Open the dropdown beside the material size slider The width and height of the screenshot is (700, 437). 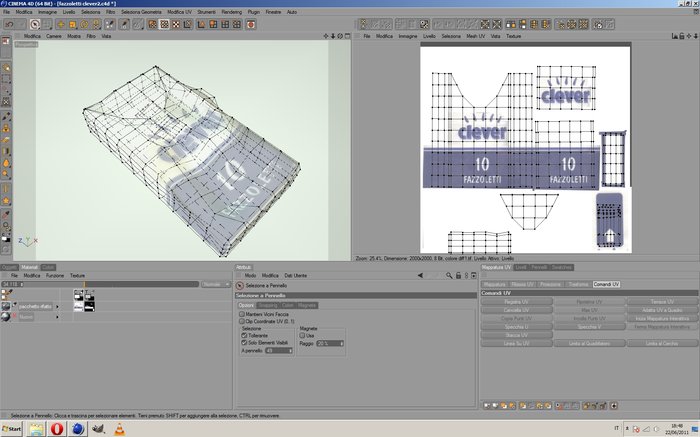point(216,284)
